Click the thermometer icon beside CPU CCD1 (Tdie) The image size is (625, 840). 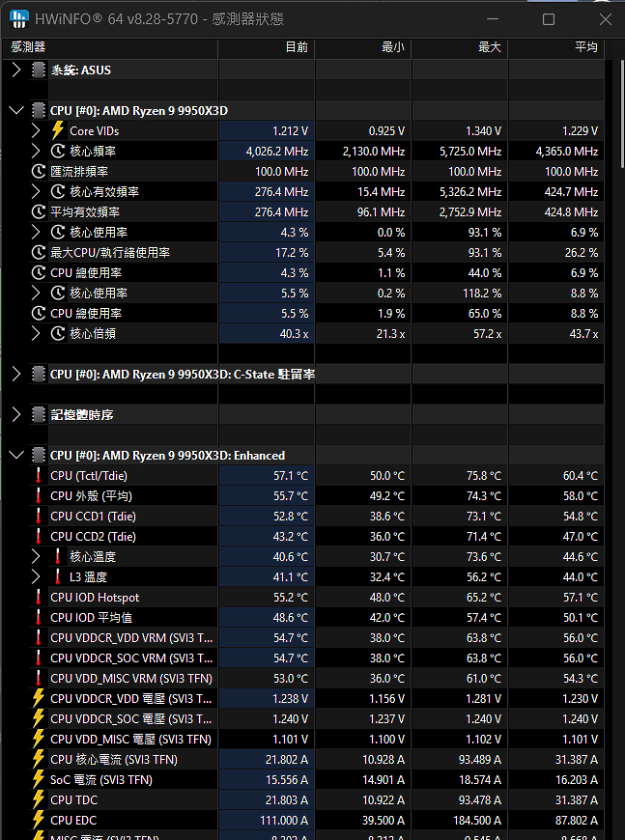pyautogui.click(x=38, y=517)
